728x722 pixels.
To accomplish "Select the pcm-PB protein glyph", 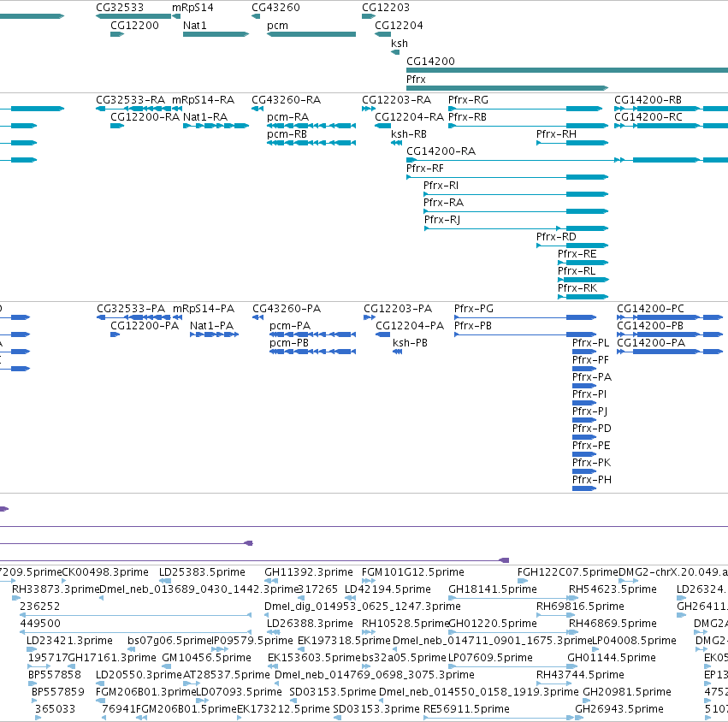I will click(312, 352).
